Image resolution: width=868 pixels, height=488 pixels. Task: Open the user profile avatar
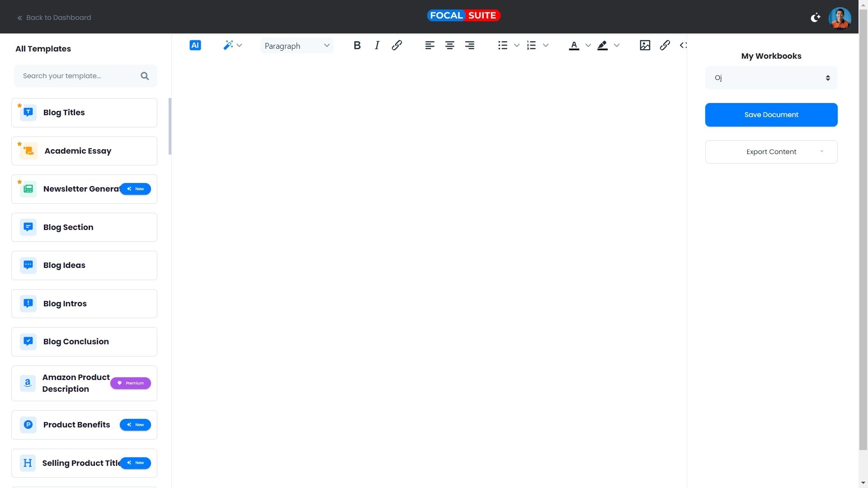(x=840, y=18)
